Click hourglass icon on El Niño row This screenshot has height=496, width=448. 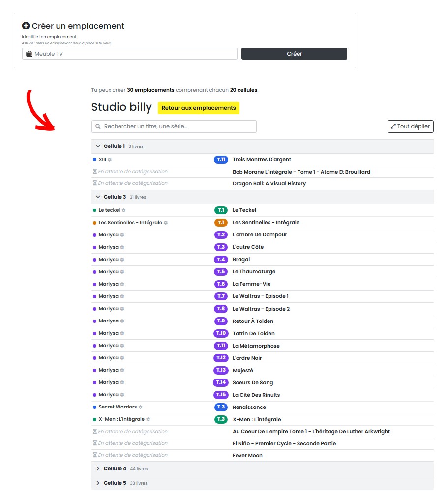point(94,443)
